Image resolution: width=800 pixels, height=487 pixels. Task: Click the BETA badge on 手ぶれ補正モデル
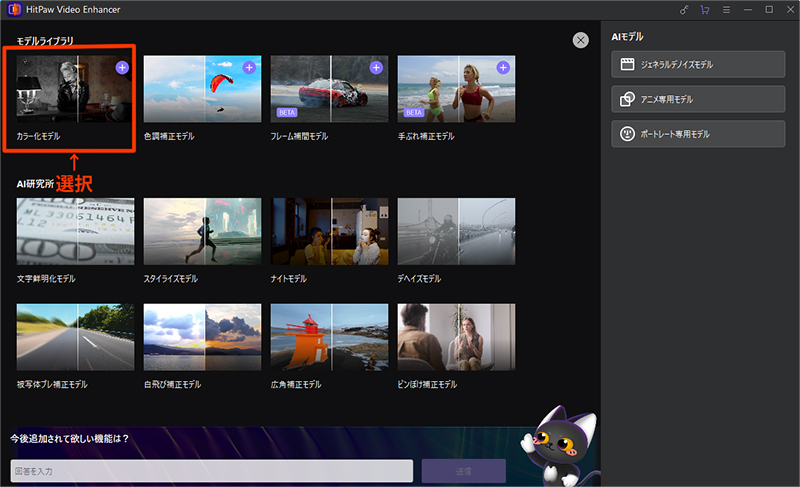click(414, 112)
